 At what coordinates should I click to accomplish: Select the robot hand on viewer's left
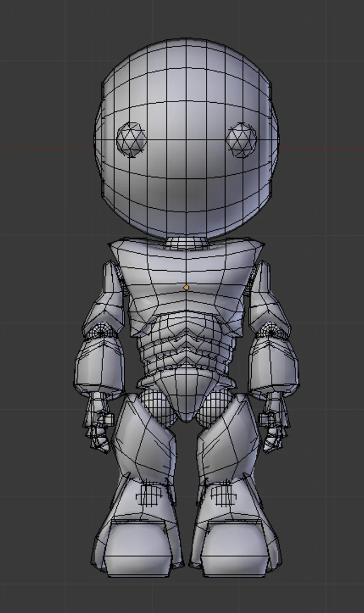coord(98,422)
